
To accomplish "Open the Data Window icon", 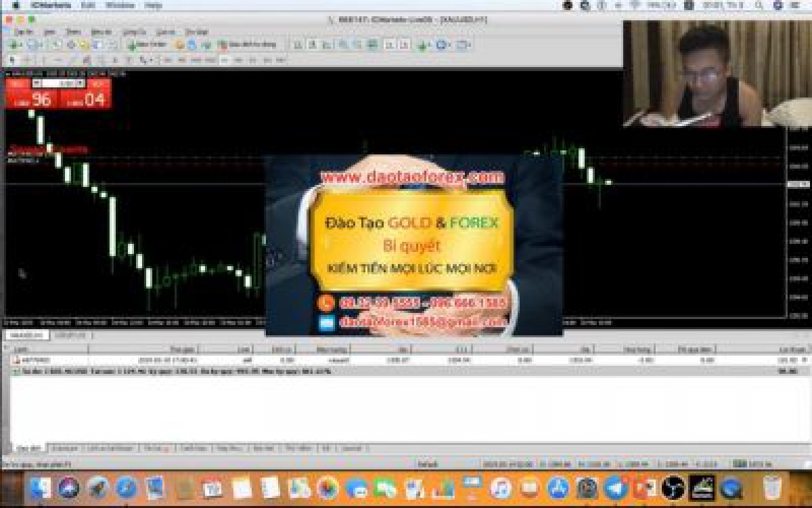I will 70,45.
